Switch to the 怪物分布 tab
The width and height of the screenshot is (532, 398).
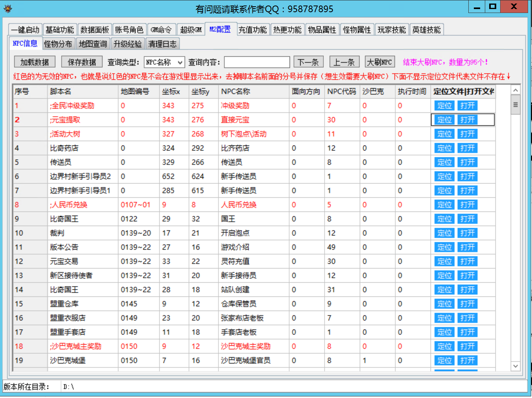[x=58, y=44]
